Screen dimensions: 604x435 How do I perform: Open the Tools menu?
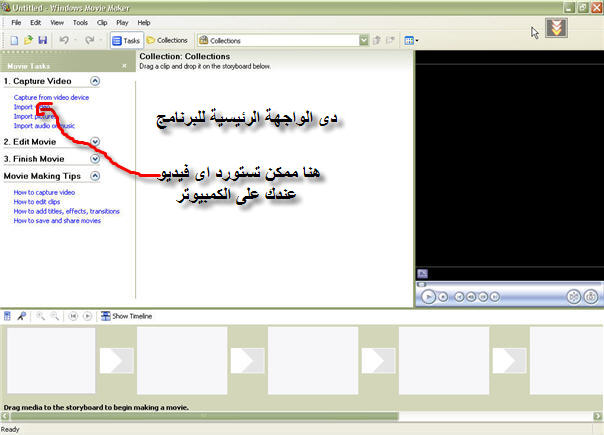[x=80, y=22]
